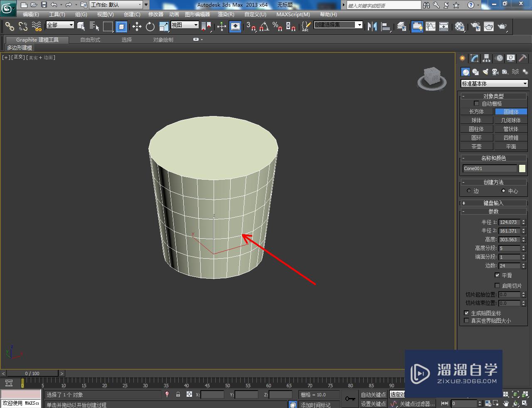Toggle Percent Snap in toolbar

(x=277, y=27)
